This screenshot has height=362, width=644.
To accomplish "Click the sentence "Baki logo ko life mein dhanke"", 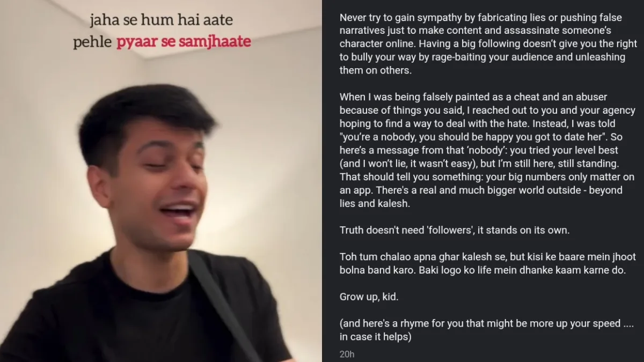I will 555,270.
